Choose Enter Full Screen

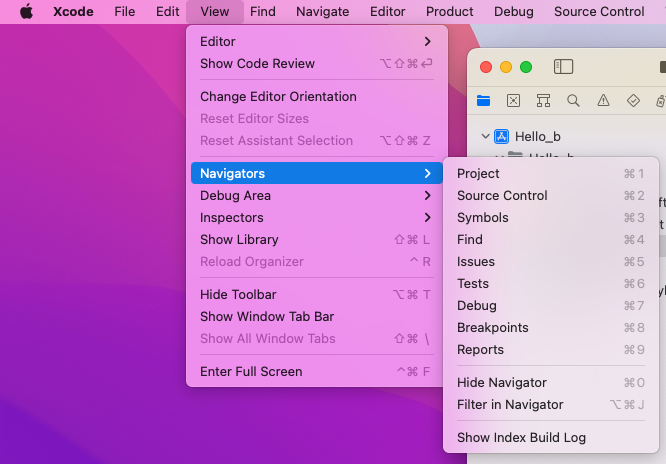tap(317, 371)
